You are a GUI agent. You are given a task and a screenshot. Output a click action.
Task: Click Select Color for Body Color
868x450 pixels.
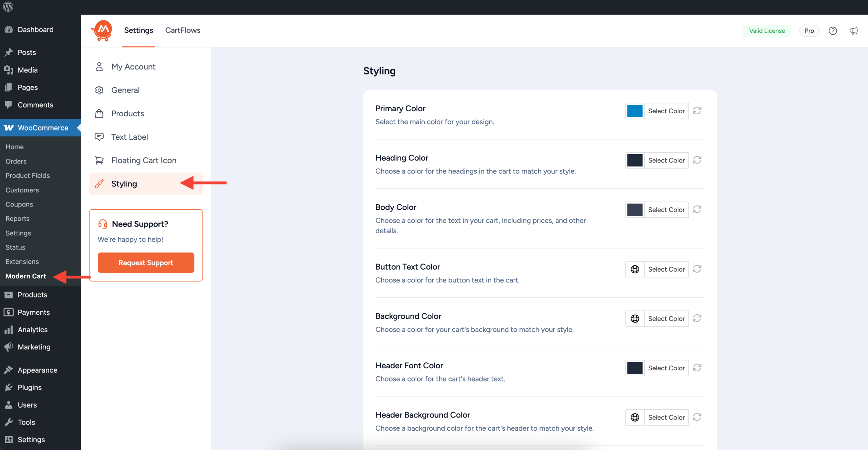tap(666, 210)
